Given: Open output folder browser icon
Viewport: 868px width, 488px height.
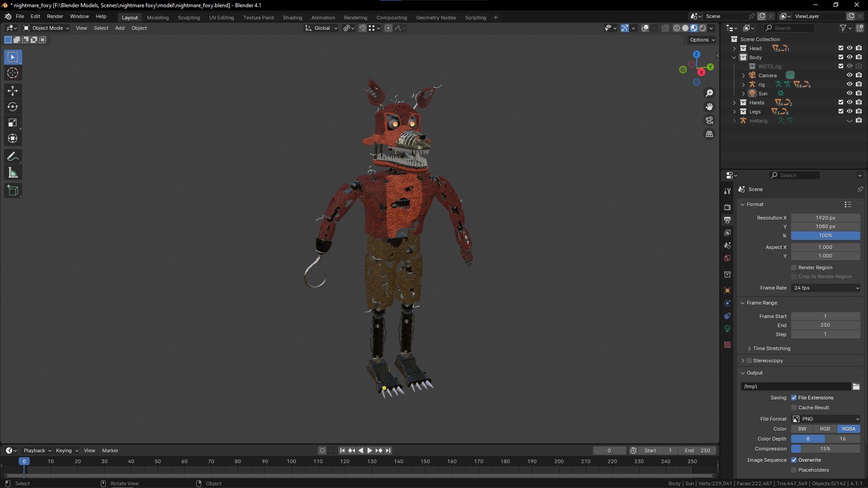Looking at the screenshot, I should pyautogui.click(x=856, y=386).
